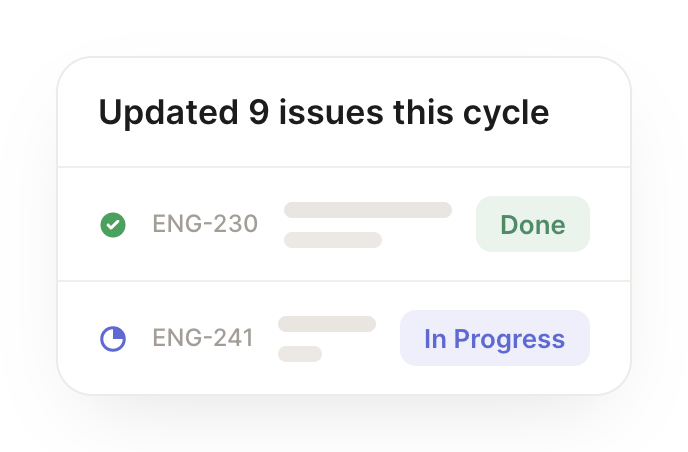Click the In Progress status badge
Image resolution: width=688 pixels, height=452 pixels.
click(x=494, y=338)
